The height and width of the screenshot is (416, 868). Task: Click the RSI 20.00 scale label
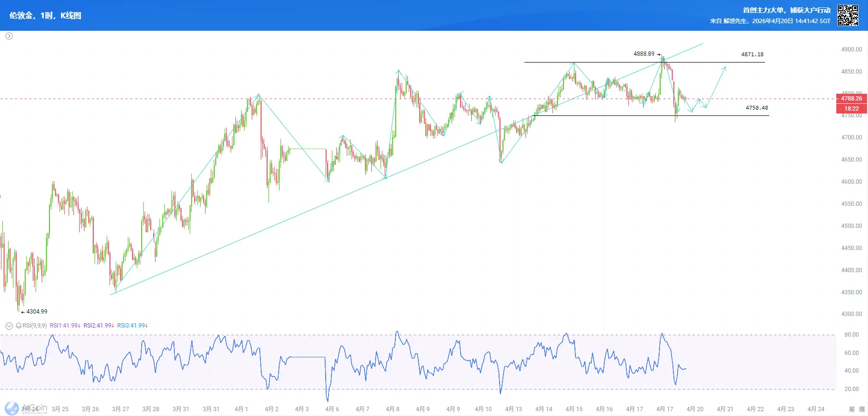[852, 389]
